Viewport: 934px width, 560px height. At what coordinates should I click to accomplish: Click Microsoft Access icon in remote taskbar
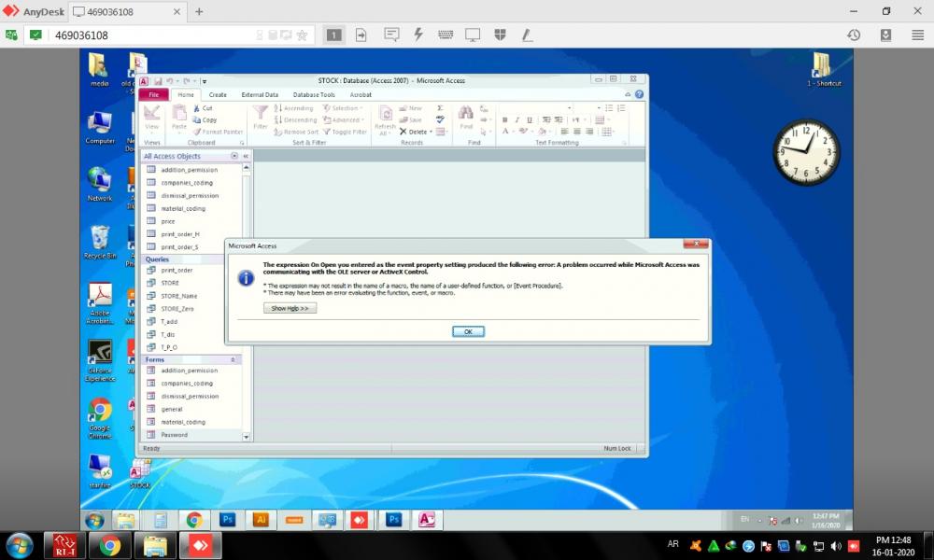click(x=427, y=520)
